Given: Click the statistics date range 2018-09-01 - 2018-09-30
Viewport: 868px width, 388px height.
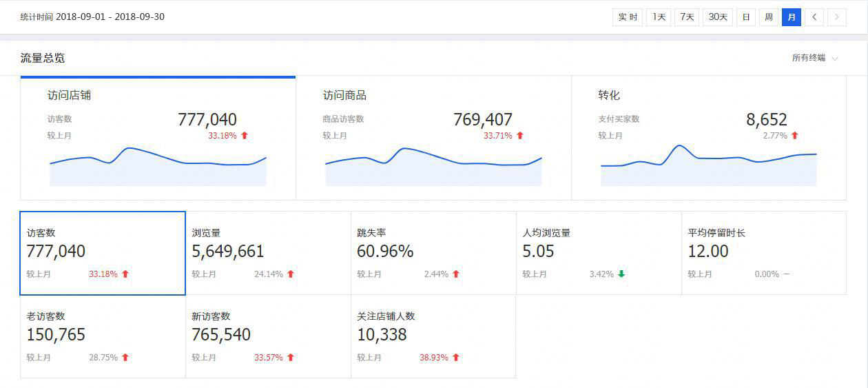Looking at the screenshot, I should 110,17.
